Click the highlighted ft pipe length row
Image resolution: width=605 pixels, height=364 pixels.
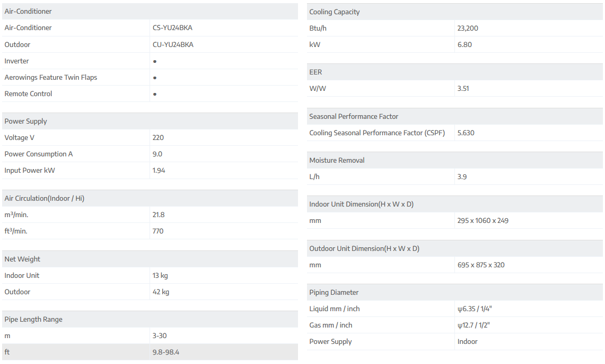click(x=150, y=352)
